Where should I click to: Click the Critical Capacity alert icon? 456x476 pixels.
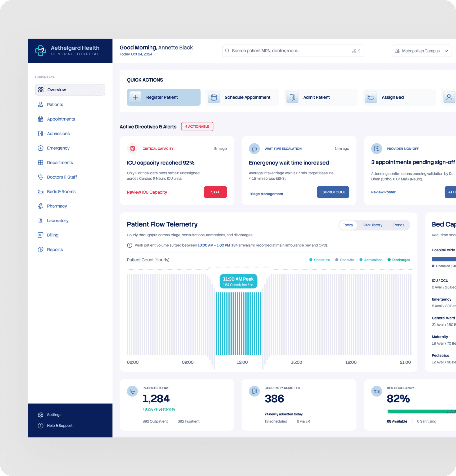[x=132, y=148]
